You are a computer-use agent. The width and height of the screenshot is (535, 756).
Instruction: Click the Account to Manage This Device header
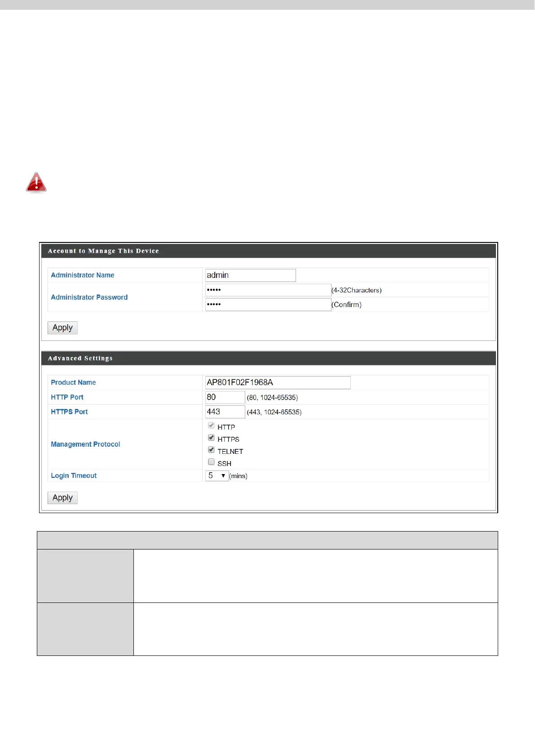[269, 251]
